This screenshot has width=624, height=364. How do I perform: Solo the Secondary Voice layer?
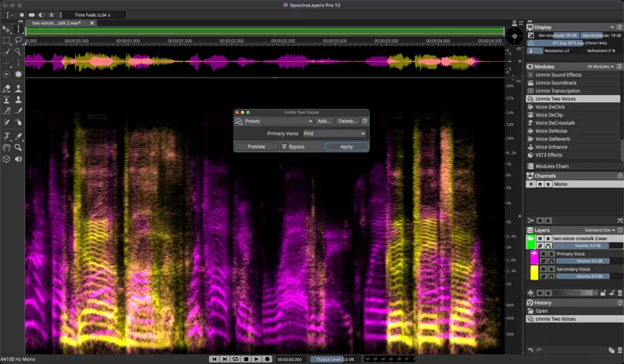pos(551,269)
